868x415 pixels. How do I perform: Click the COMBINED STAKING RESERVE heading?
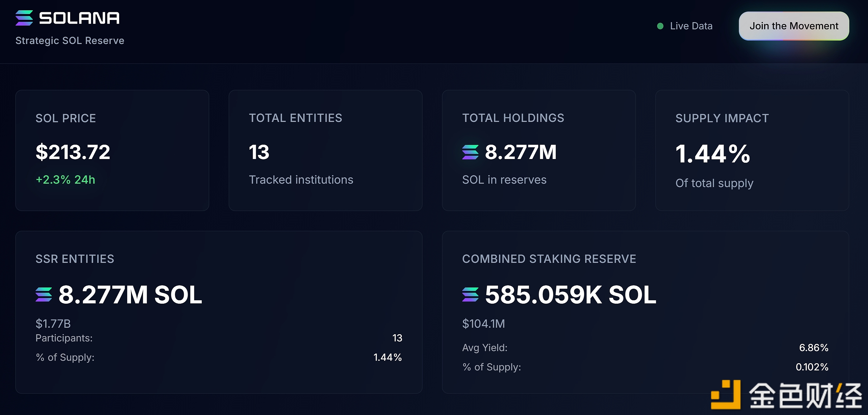549,259
